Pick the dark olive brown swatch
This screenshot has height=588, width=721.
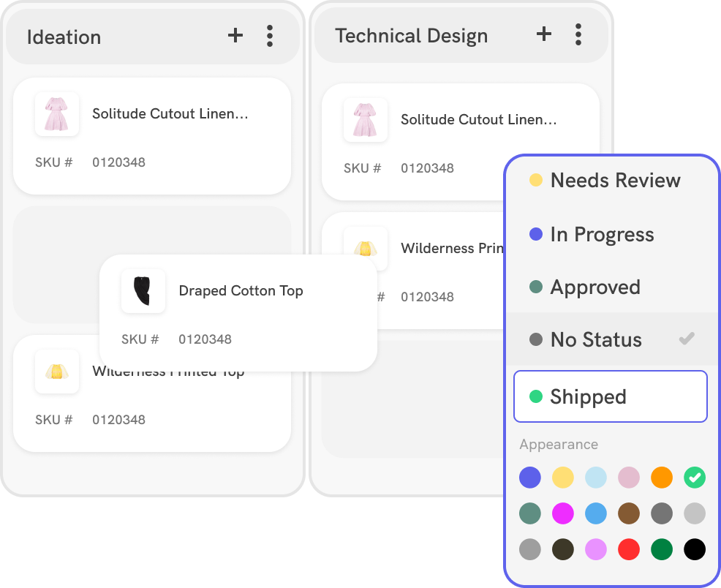click(x=563, y=549)
